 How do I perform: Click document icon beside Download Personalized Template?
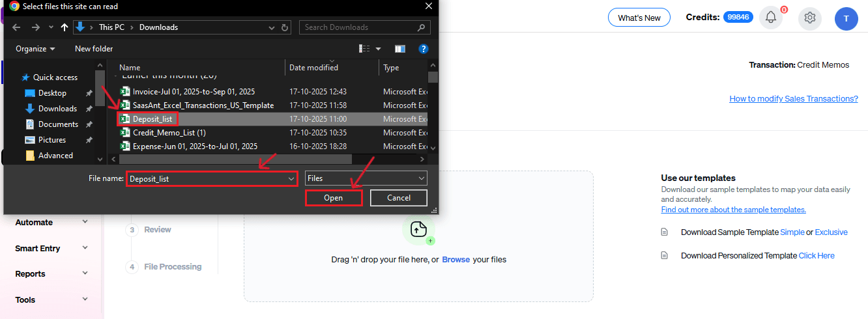pos(665,256)
